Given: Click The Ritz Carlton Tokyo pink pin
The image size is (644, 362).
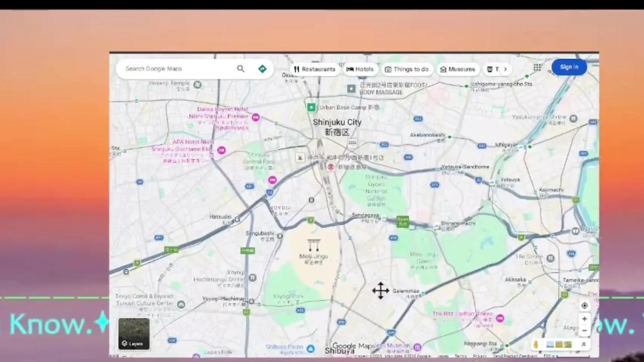Looking at the screenshot, I should (500, 318).
